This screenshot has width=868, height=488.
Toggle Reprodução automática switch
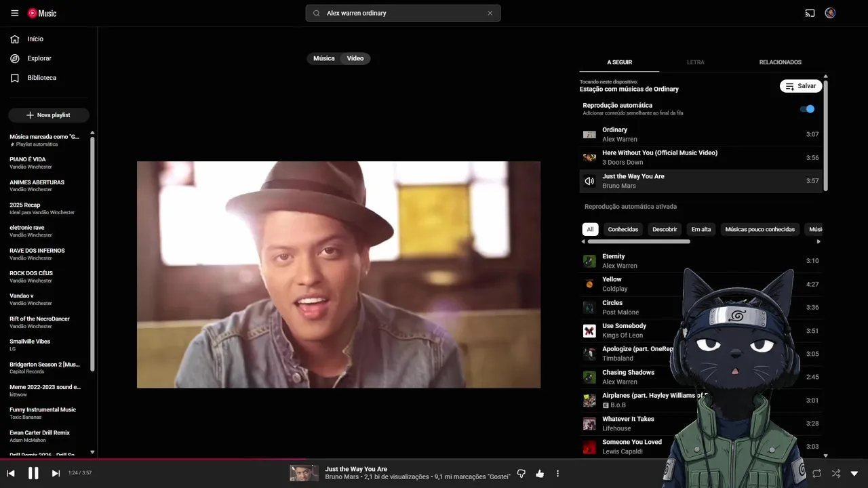point(807,108)
